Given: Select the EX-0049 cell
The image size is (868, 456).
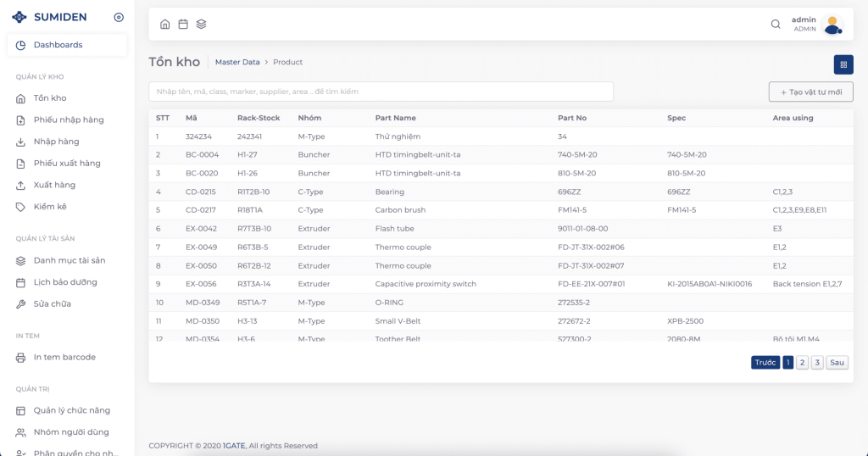Looking at the screenshot, I should (202, 247).
